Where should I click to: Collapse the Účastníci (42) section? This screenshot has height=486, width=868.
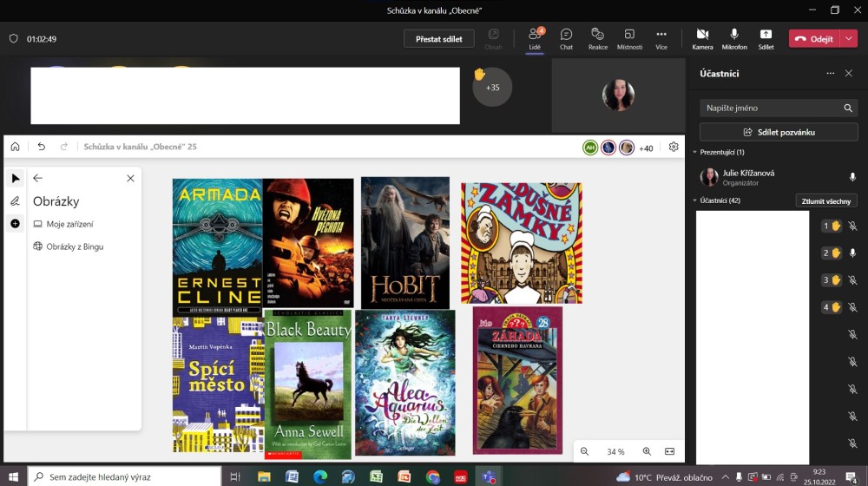[694, 200]
